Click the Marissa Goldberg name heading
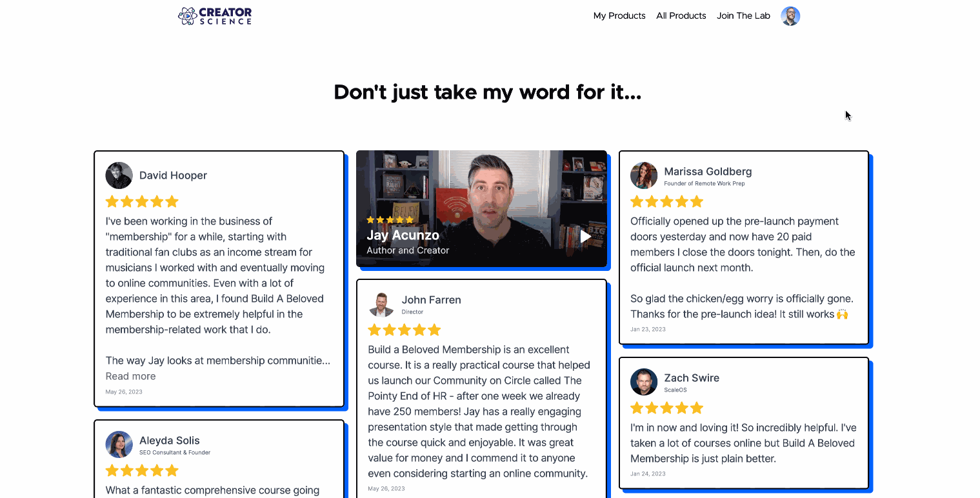The width and height of the screenshot is (980, 498). (708, 172)
